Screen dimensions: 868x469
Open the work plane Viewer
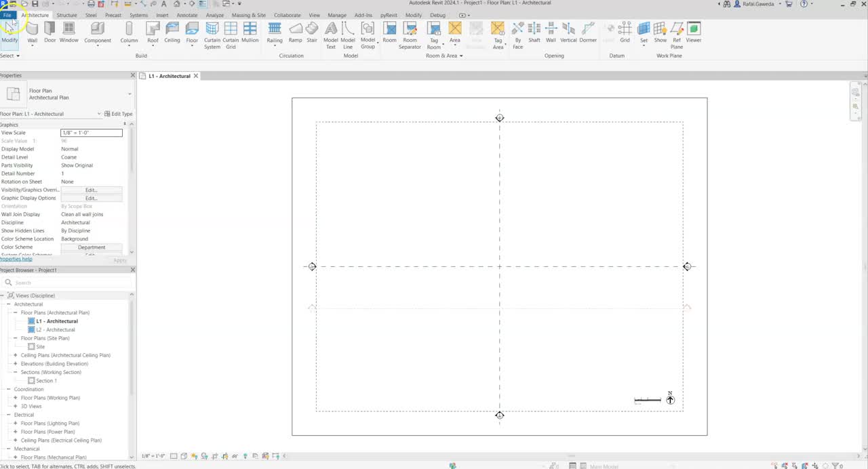click(x=693, y=33)
